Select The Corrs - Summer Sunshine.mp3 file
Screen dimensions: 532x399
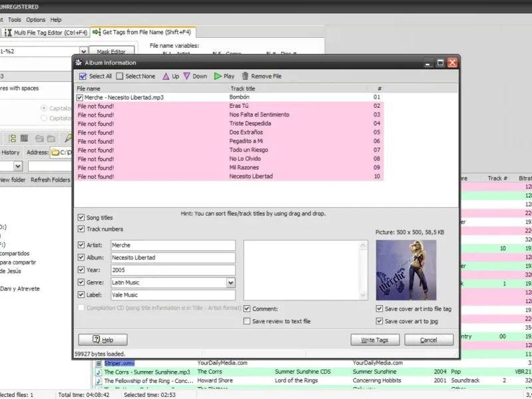tap(147, 372)
